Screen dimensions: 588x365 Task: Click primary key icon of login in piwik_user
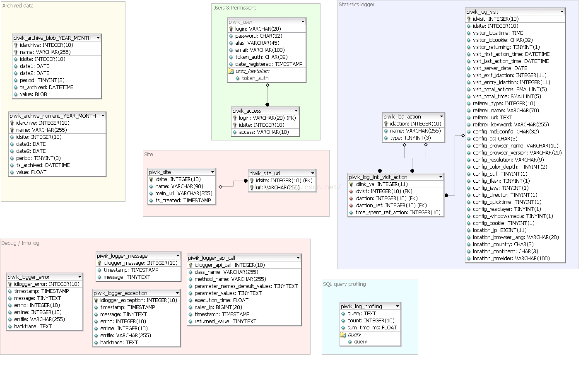point(231,29)
